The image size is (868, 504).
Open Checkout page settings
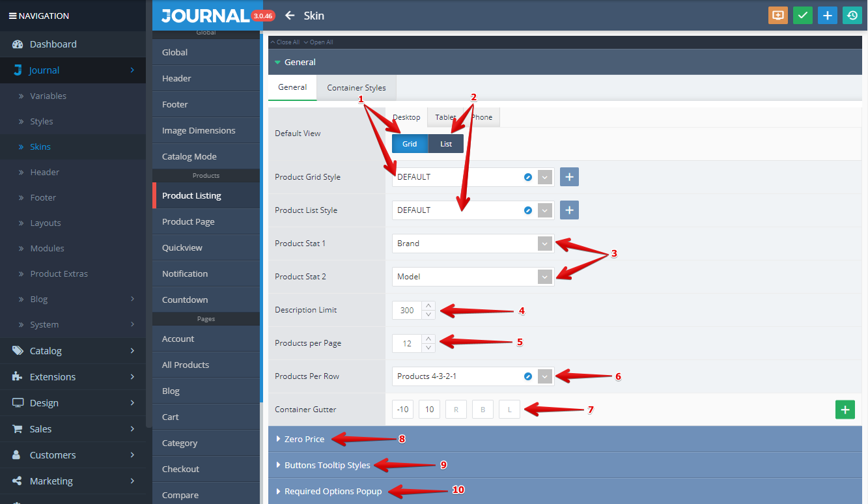click(206, 469)
